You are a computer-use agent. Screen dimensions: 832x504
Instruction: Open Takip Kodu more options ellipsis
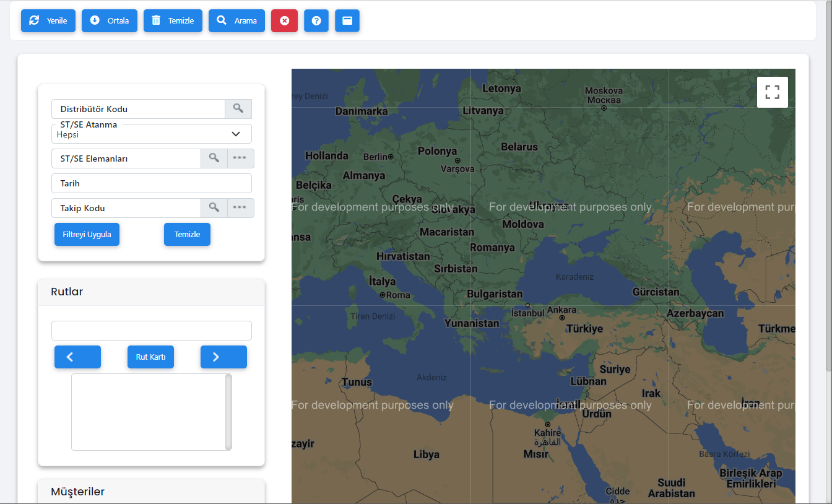(240, 208)
